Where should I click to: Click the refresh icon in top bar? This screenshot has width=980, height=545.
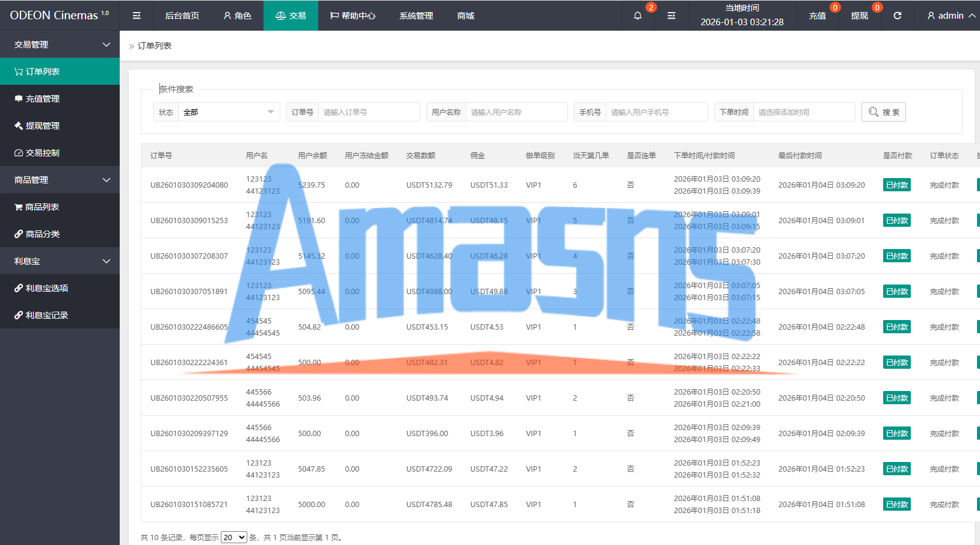click(897, 16)
